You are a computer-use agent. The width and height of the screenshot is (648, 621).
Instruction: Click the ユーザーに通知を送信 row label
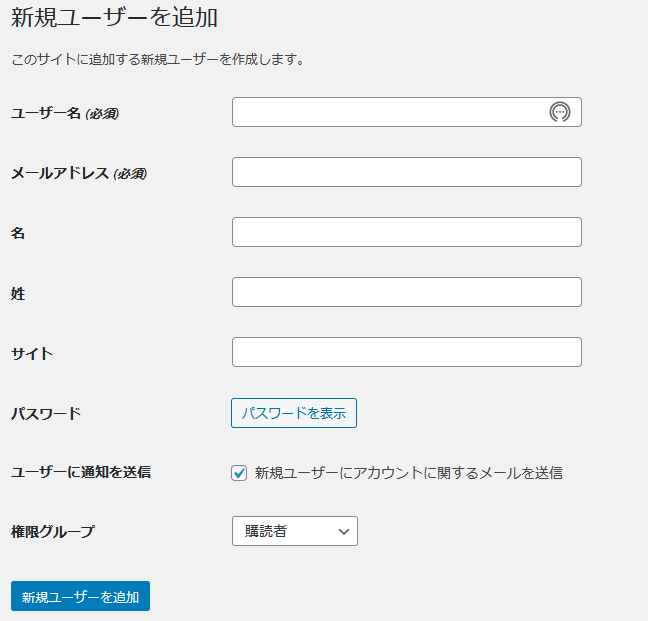coord(81,472)
